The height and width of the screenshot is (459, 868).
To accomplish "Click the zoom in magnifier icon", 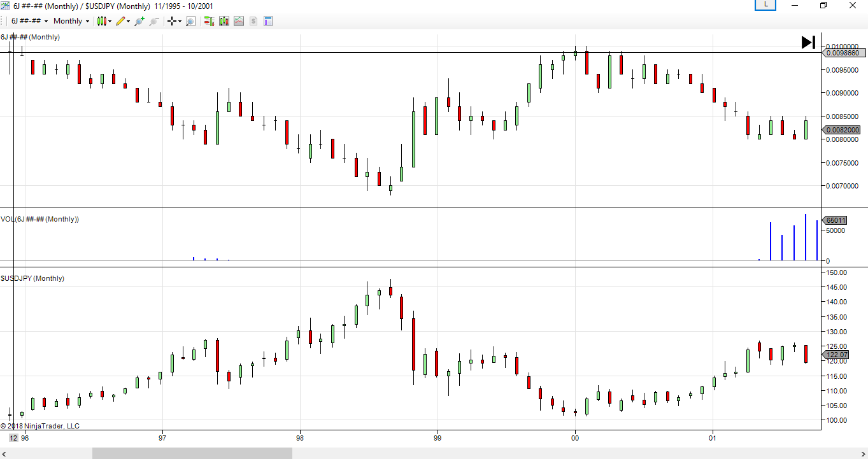I will [139, 21].
